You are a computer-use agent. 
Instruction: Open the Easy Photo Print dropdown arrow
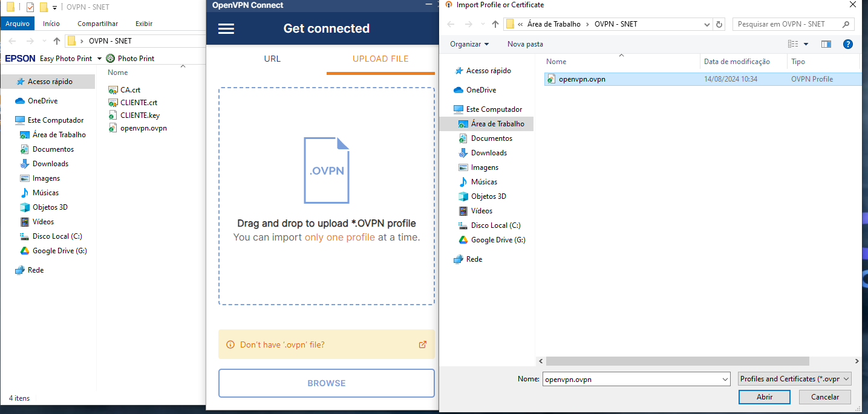click(x=99, y=59)
